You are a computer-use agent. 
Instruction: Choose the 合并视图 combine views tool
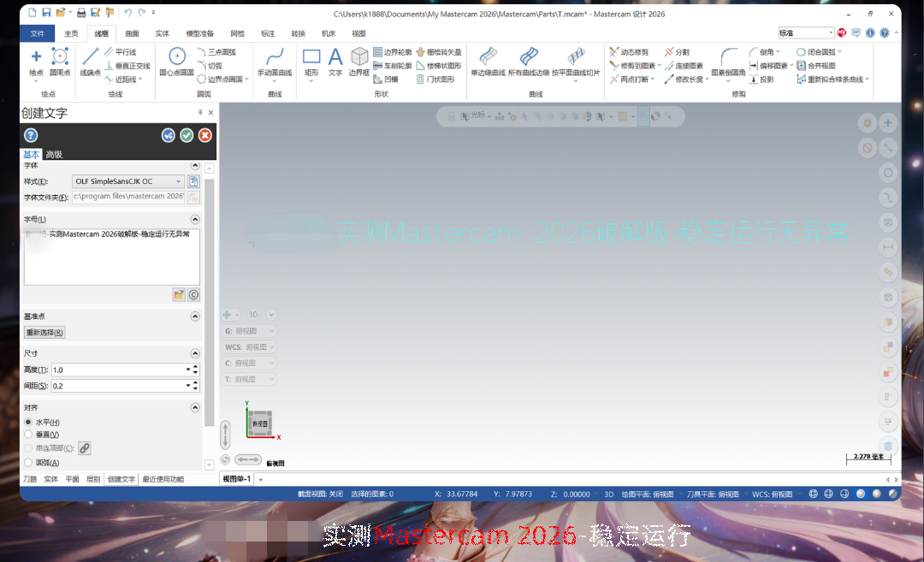(816, 66)
